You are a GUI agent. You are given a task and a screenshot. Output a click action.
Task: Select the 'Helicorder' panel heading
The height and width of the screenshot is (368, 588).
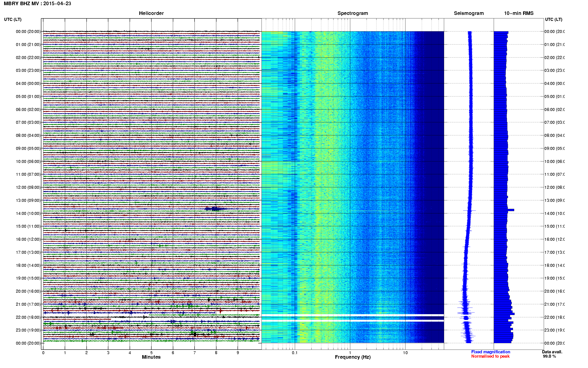[x=151, y=13]
